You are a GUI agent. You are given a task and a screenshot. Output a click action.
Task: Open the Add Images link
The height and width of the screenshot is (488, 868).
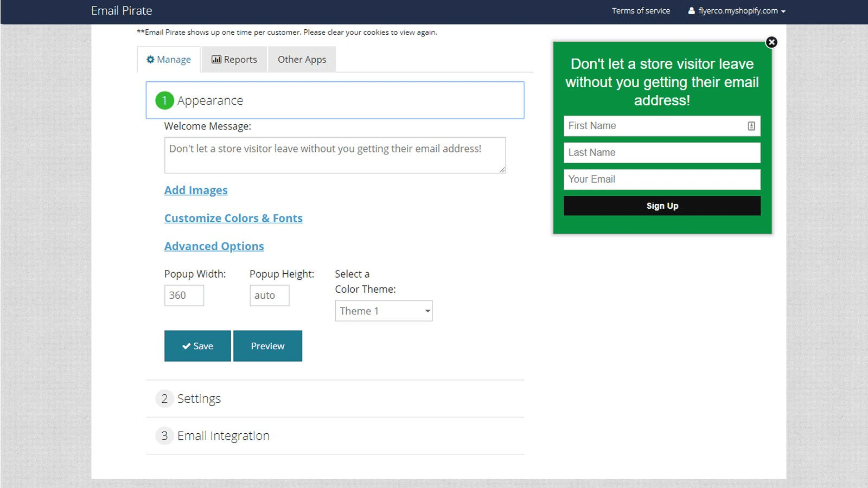coord(196,190)
